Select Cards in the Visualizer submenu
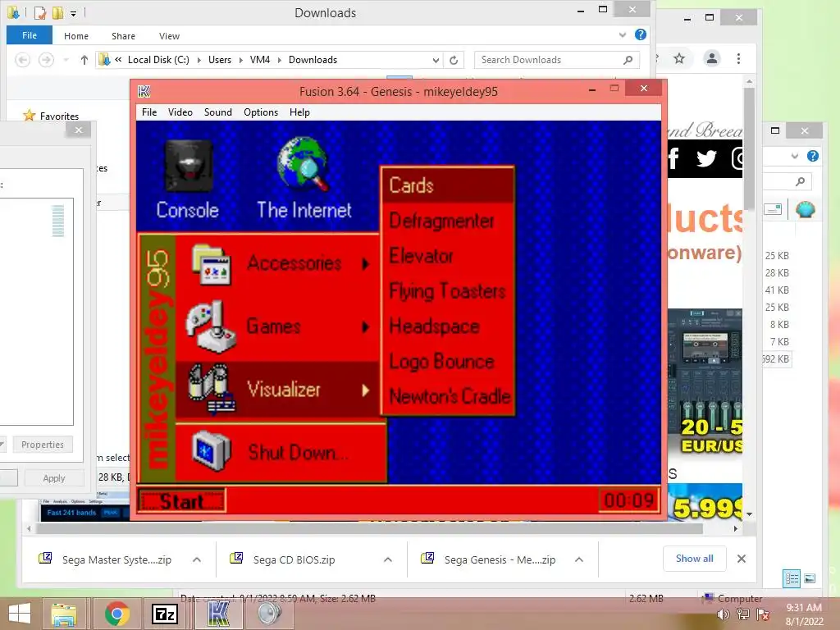 tap(448, 185)
